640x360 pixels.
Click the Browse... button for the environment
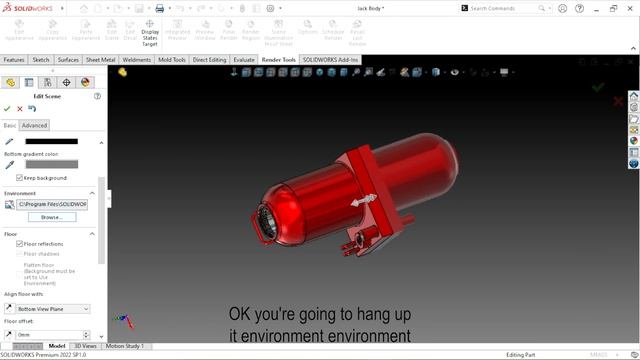point(52,217)
